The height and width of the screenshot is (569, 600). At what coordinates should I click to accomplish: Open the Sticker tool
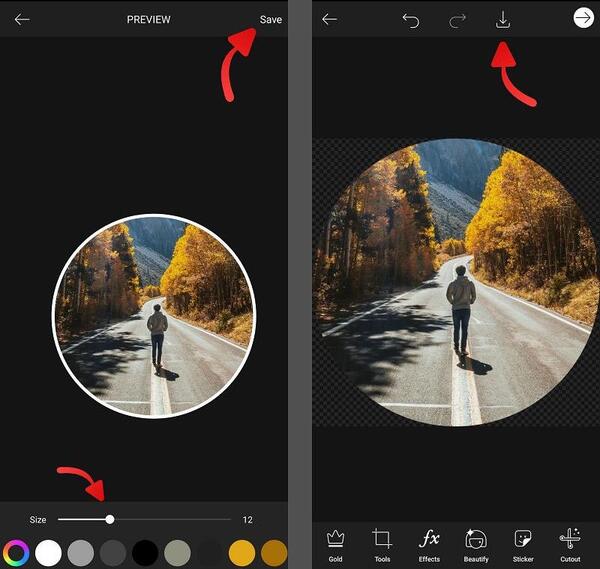pyautogui.click(x=523, y=546)
